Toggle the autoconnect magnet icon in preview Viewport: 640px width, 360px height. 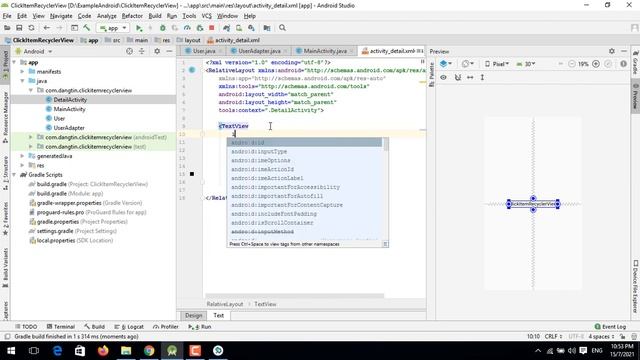pos(458,77)
